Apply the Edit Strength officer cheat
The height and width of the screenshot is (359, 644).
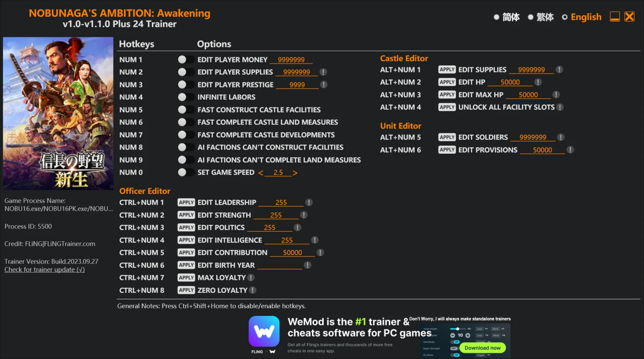186,215
